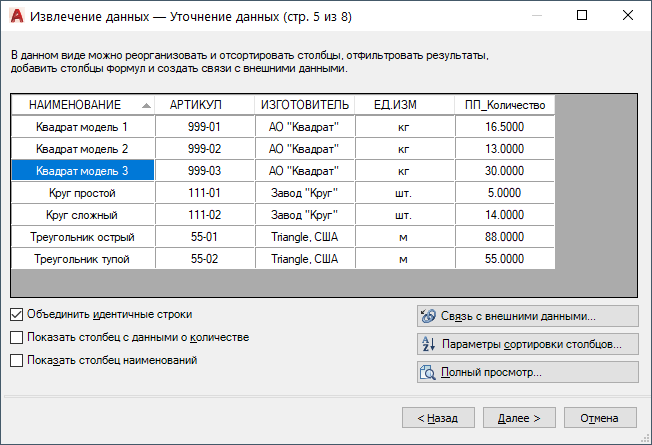
Task: Click the ПП_Количество column header
Action: click(x=505, y=105)
